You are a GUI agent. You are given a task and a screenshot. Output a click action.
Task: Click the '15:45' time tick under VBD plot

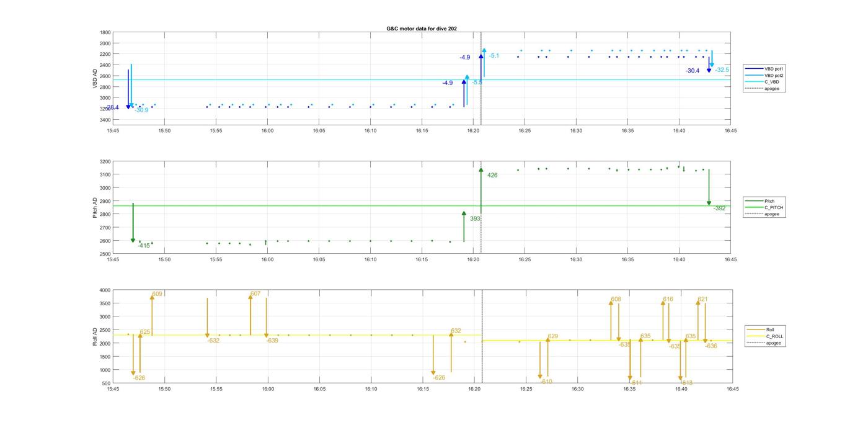tap(113, 131)
